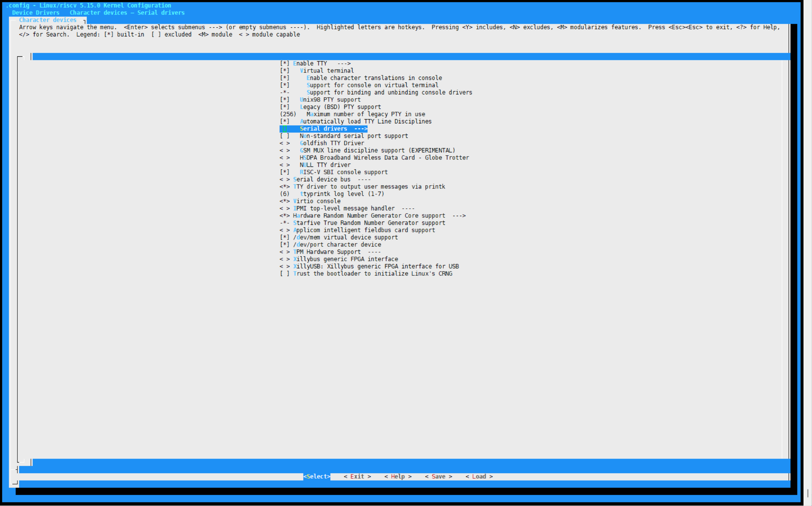Open the Help button
This screenshot has height=506, width=812.
pos(398,477)
